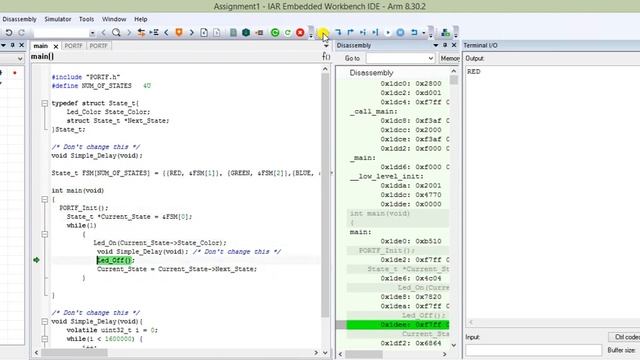The height and width of the screenshot is (360, 640).
Task: Click the Redo icon in the toolbar
Action: click(x=21, y=32)
